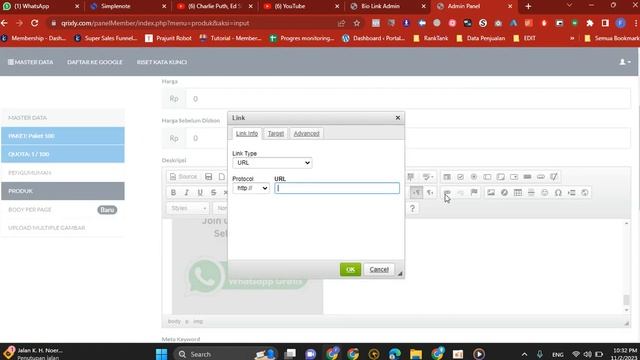Click the taskbar Search box
This screenshot has height=360, width=640.
coord(226,354)
